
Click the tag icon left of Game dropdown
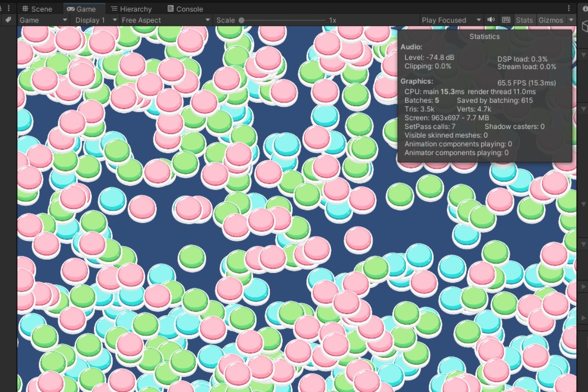tap(8, 20)
